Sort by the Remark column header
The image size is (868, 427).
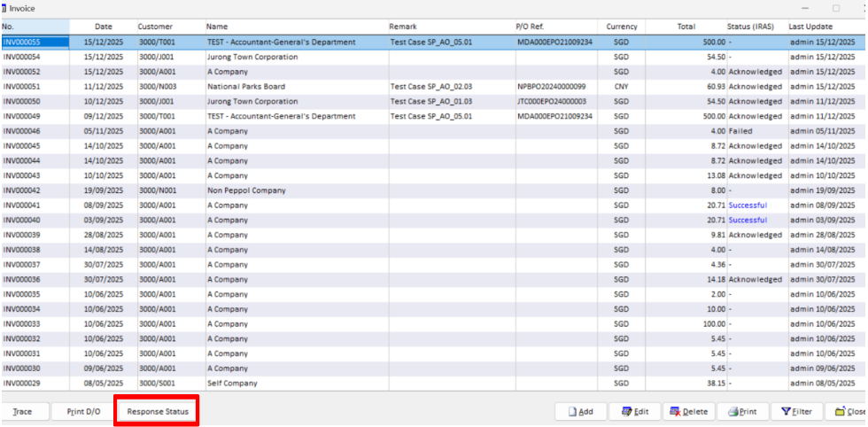coord(451,27)
